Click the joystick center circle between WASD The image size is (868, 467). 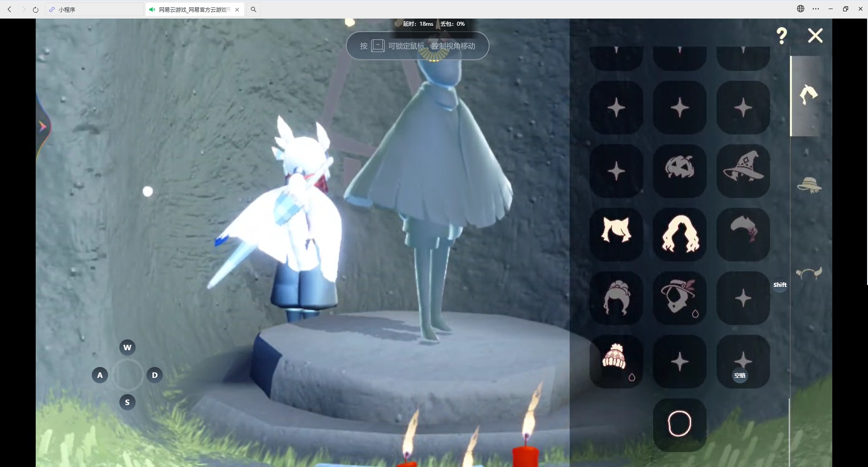point(127,375)
